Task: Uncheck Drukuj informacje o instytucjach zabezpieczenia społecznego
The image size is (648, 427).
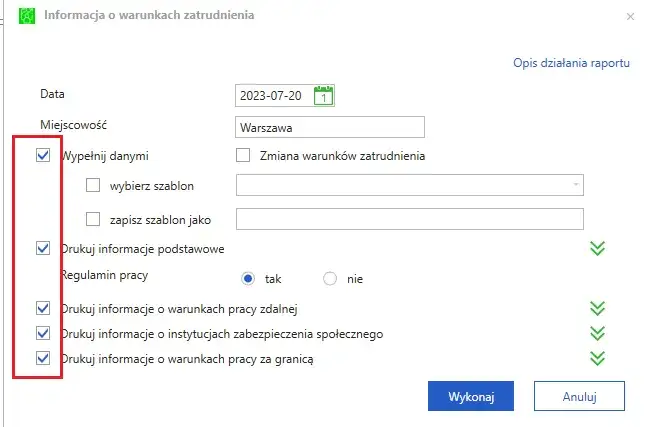Action: [43, 333]
